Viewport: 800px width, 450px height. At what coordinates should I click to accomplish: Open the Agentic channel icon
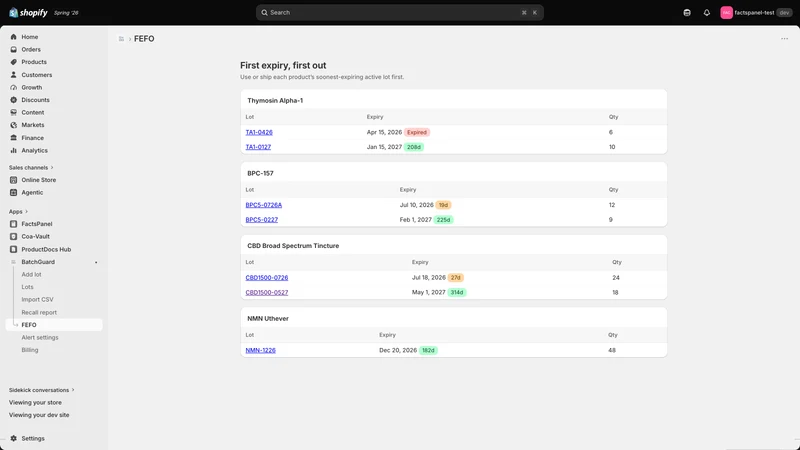coord(14,192)
